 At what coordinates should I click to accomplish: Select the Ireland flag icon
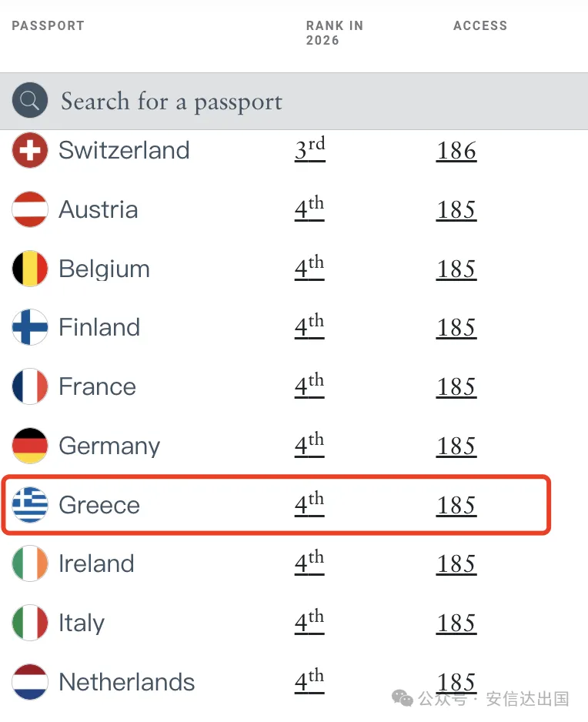click(x=30, y=564)
